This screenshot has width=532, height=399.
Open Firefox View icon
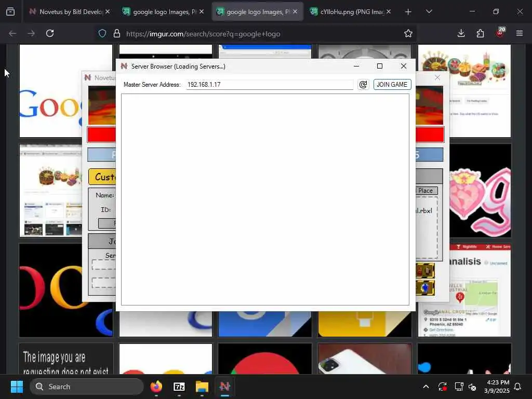tap(10, 12)
